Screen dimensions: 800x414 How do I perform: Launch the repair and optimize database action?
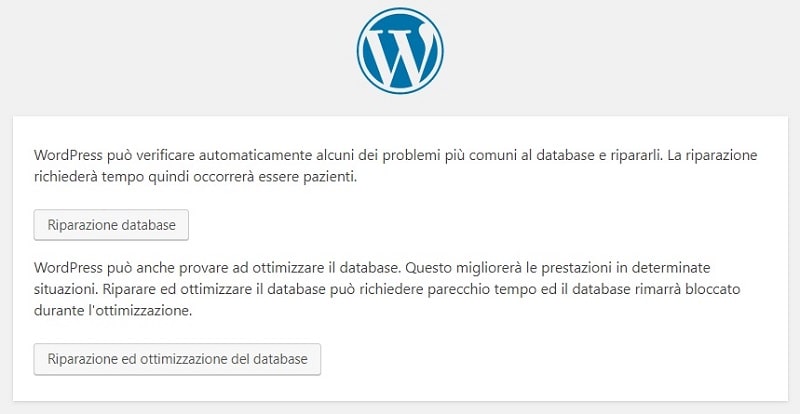(x=177, y=359)
